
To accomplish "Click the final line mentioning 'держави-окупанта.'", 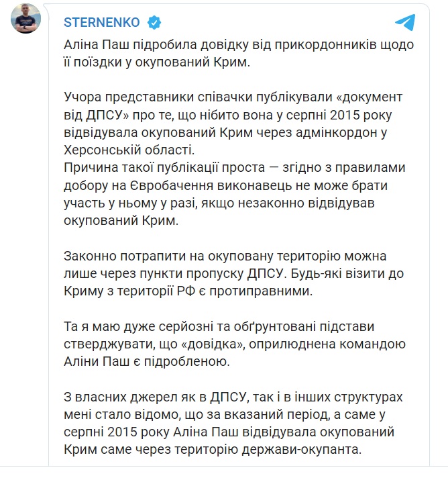I will (213, 450).
